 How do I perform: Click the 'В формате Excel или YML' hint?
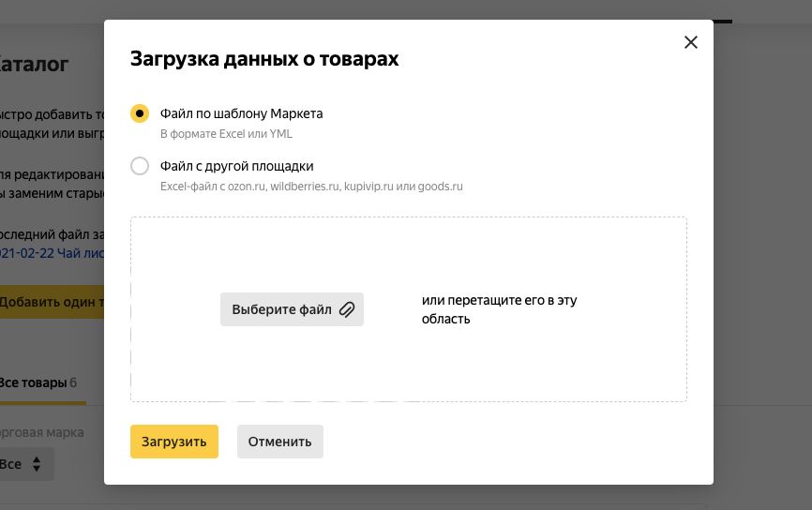coord(226,134)
